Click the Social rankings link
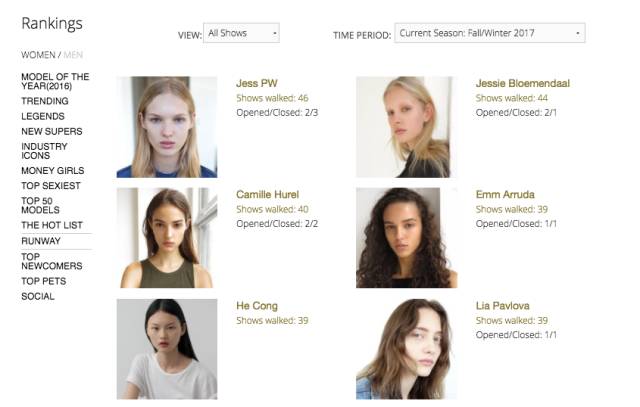 tap(38, 296)
